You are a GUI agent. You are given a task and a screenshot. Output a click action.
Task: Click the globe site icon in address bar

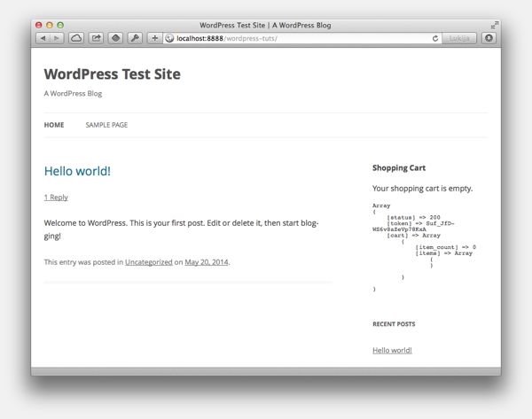pyautogui.click(x=169, y=38)
